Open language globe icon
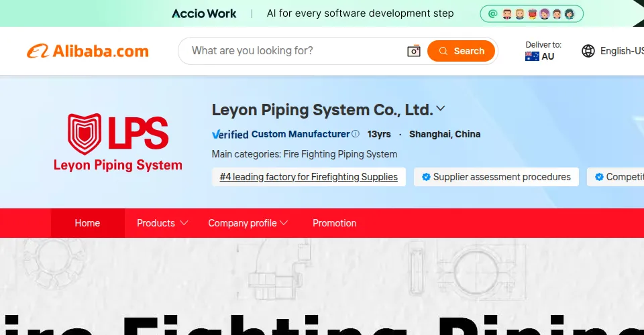The width and height of the screenshot is (644, 335). click(588, 51)
